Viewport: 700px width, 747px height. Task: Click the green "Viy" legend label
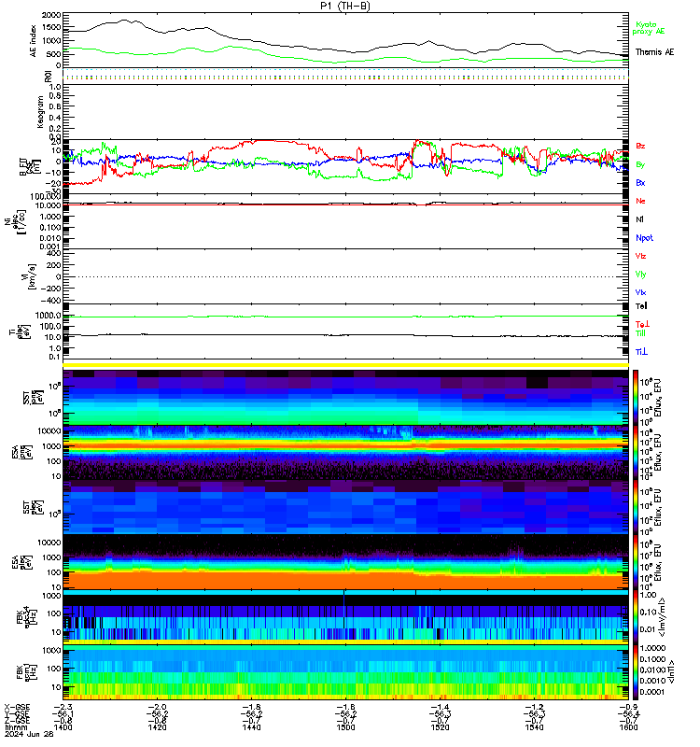pos(640,275)
